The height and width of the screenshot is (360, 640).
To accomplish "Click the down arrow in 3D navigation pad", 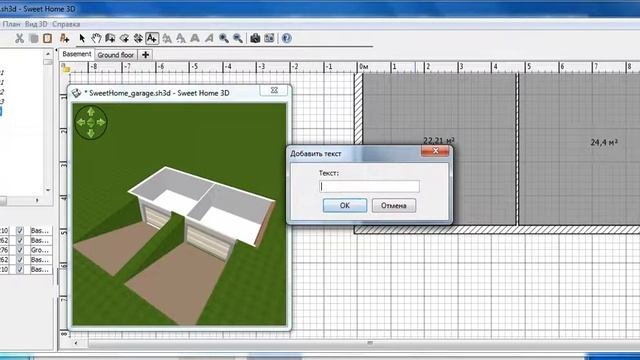I will tap(91, 133).
